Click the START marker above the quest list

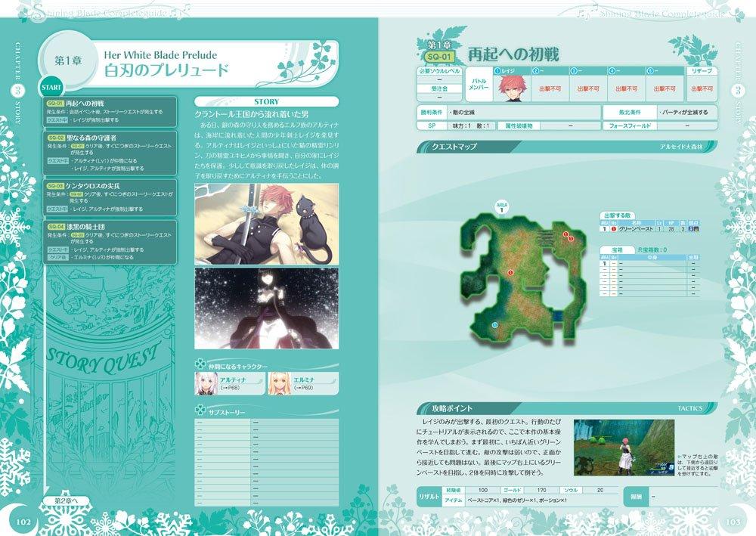[x=50, y=86]
